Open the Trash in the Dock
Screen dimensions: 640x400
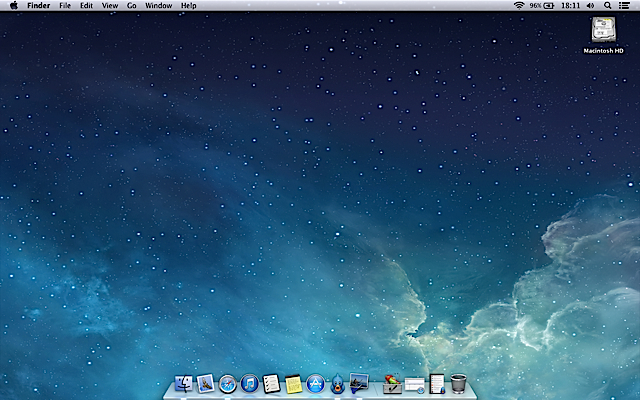click(458, 384)
